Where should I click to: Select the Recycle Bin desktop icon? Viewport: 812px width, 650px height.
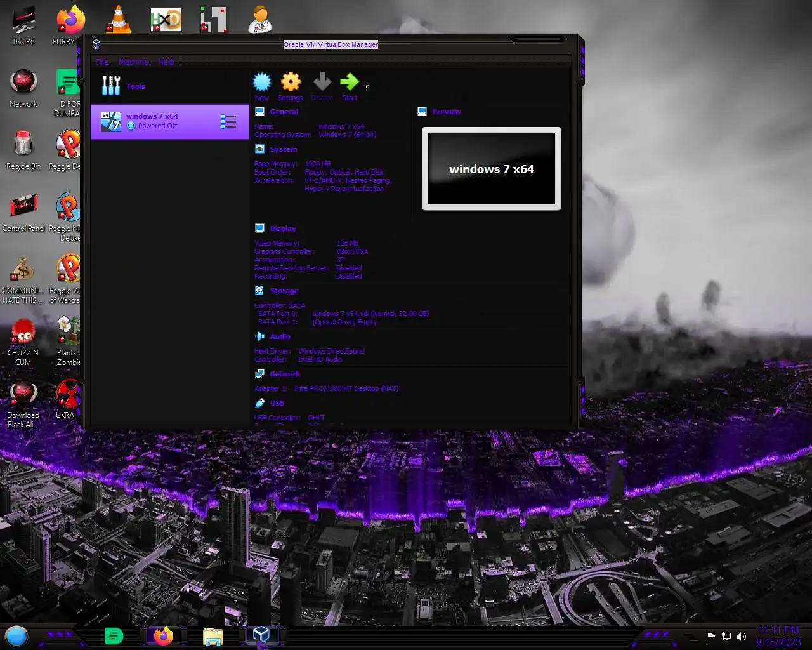pos(23,151)
